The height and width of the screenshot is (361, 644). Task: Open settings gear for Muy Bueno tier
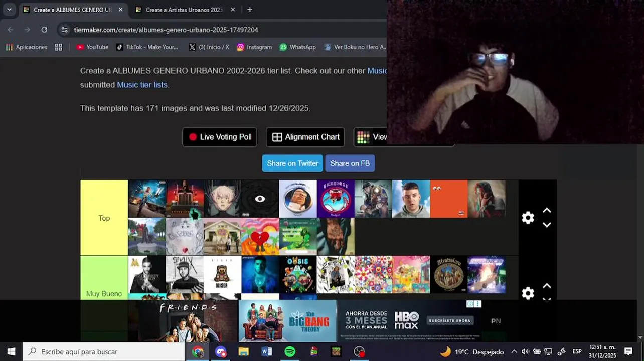point(528,293)
